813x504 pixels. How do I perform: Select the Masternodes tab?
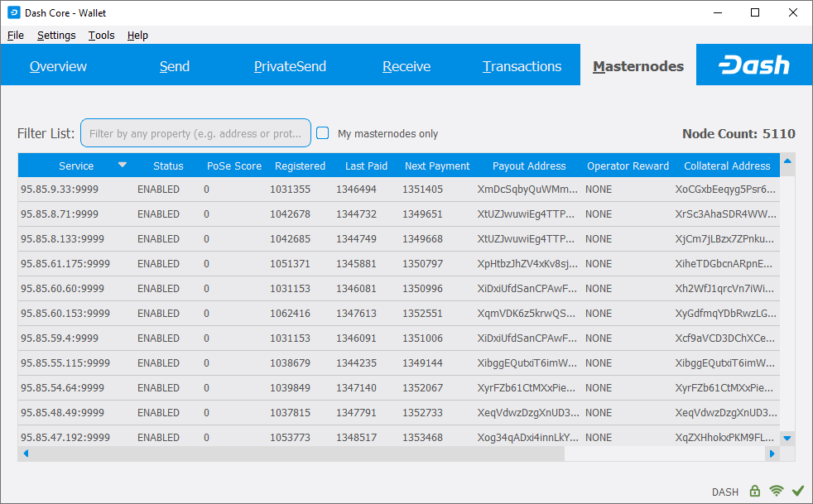[638, 66]
